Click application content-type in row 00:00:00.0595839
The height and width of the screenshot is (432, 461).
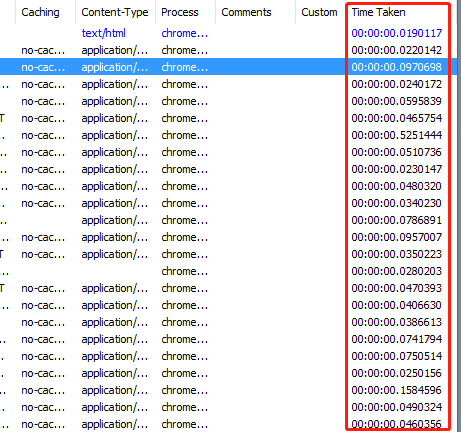coord(115,101)
